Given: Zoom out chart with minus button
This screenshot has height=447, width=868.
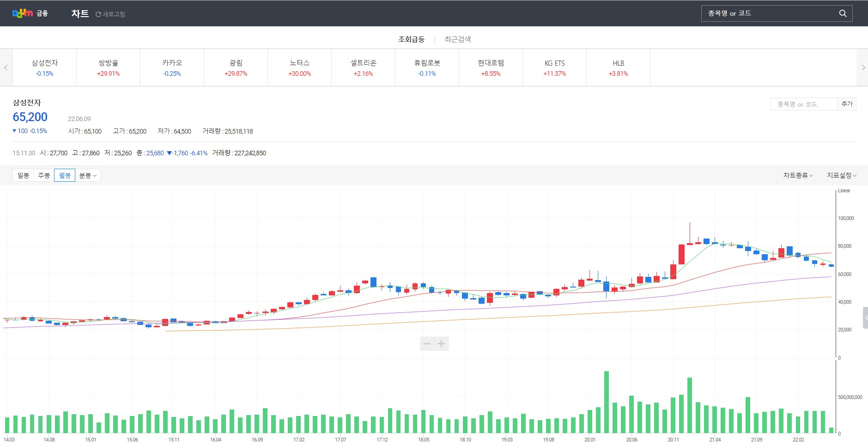Looking at the screenshot, I should click(x=427, y=343).
